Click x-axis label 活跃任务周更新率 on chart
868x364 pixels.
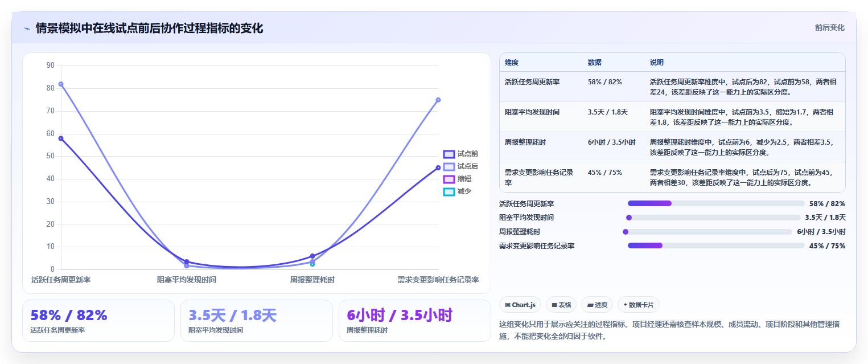61,280
